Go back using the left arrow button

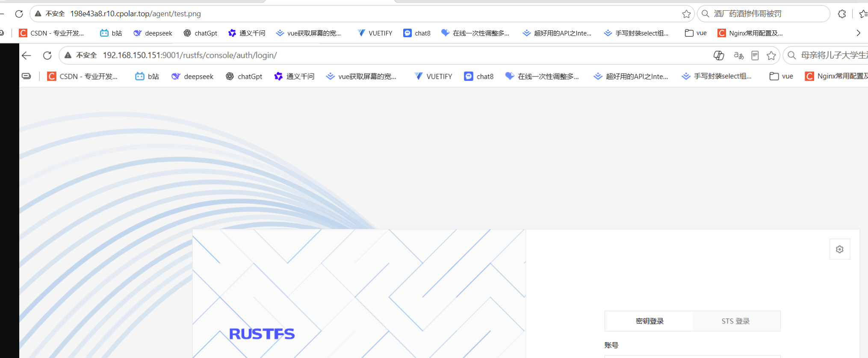[x=27, y=55]
